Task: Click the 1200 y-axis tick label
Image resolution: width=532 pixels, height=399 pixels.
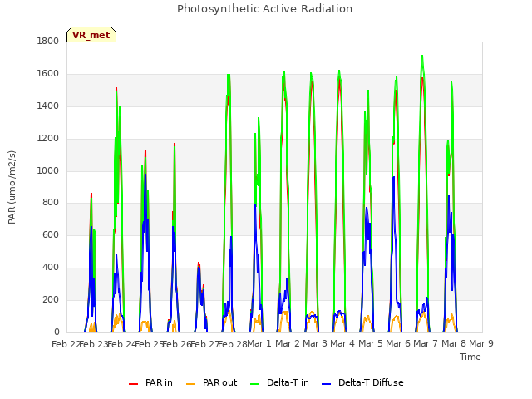Action: [x=48, y=139]
